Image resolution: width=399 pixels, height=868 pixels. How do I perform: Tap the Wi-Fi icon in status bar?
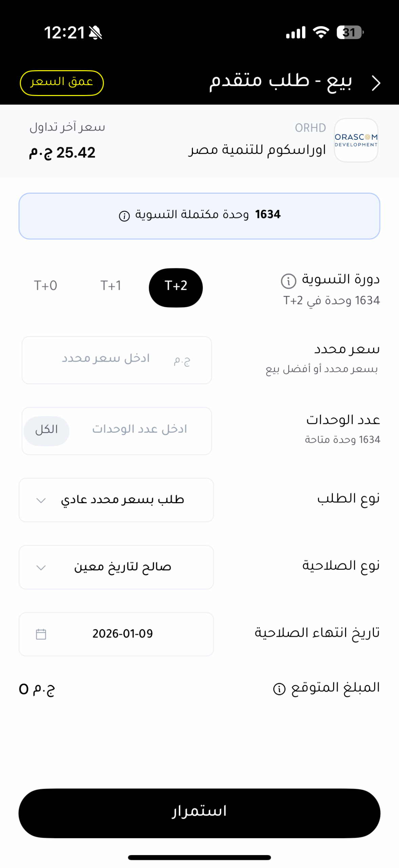click(321, 33)
